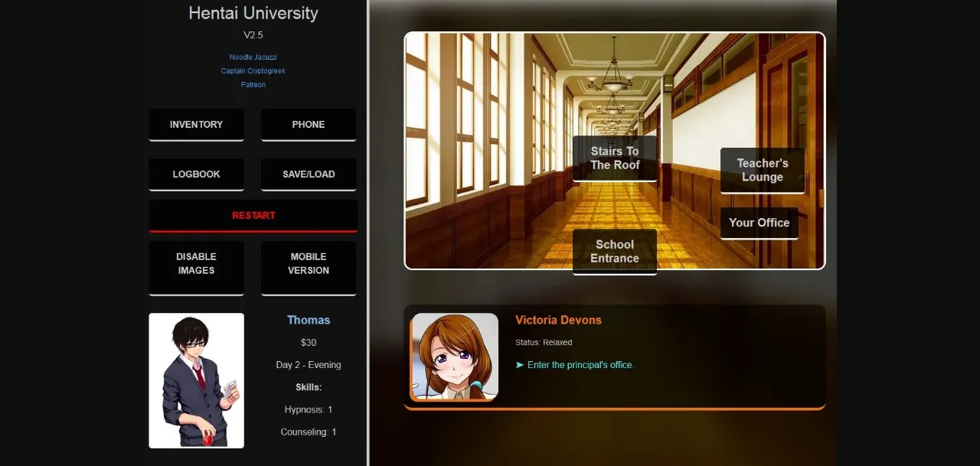
Task: Click RESTART to reset the game
Action: coord(253,215)
